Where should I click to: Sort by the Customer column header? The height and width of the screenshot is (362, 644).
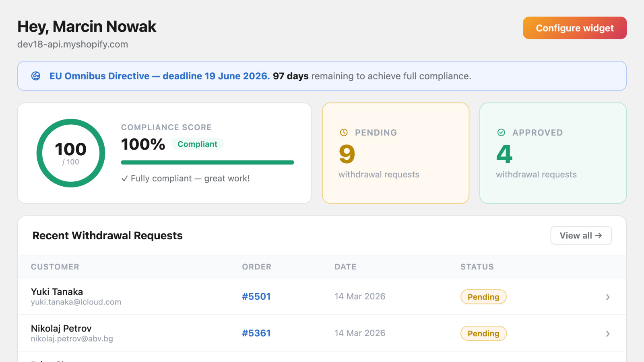pos(55,267)
